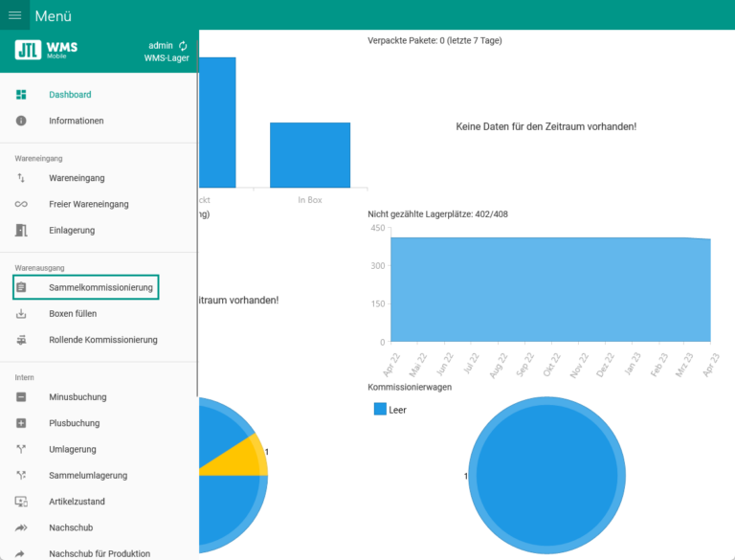This screenshot has width=735, height=560.
Task: Click the Dashboard grid icon
Action: tap(21, 95)
